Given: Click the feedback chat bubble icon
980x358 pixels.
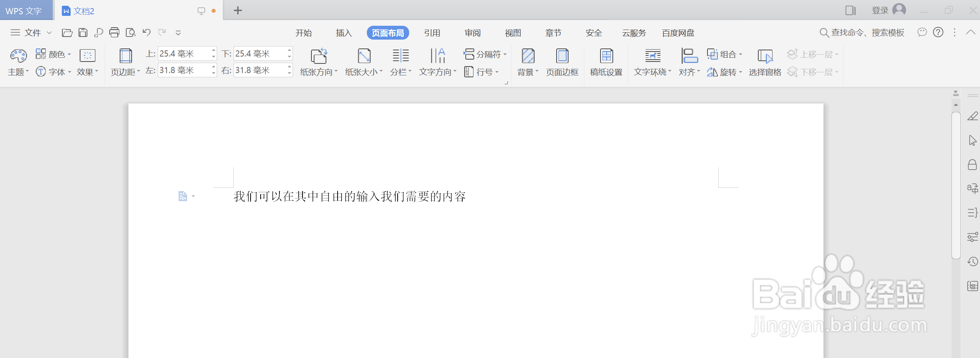Looking at the screenshot, I should pyautogui.click(x=922, y=32).
